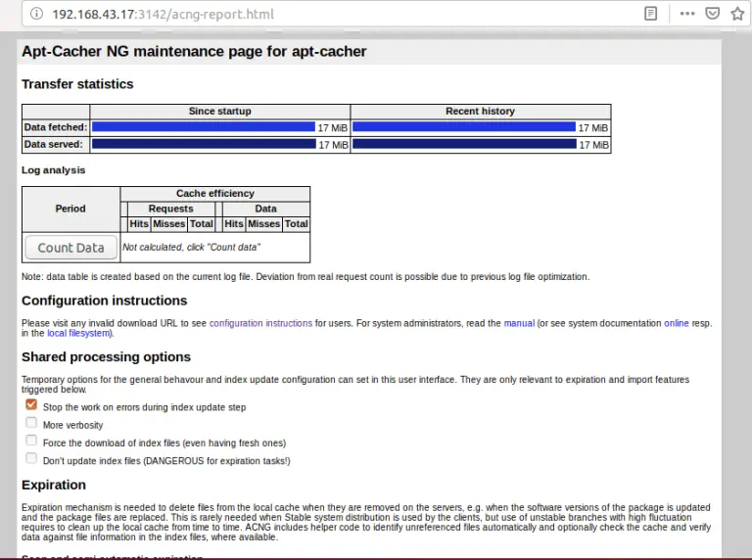The height and width of the screenshot is (560, 752).
Task: Follow the online documentation link
Action: tap(677, 323)
